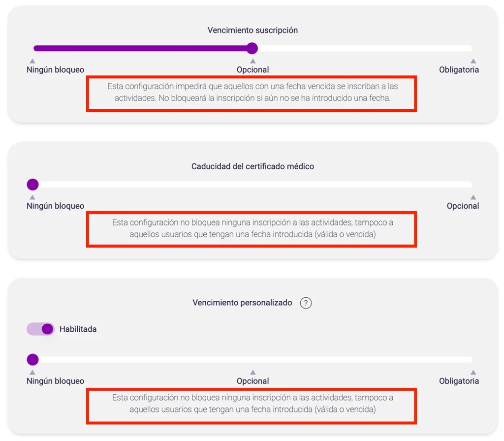Click the help icon beside Vencimiento personalizado
Viewport: 504px width, 441px height.
tap(306, 303)
